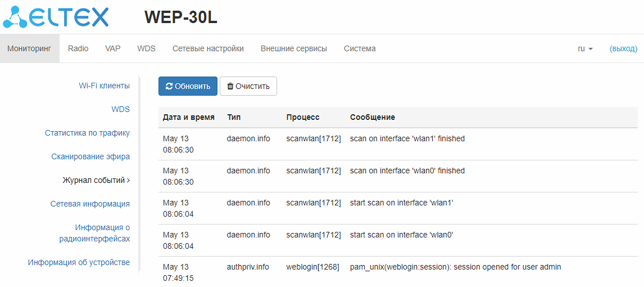This screenshot has height=287, width=644.
Task: Open Сетевая информация page
Action: pos(90,204)
